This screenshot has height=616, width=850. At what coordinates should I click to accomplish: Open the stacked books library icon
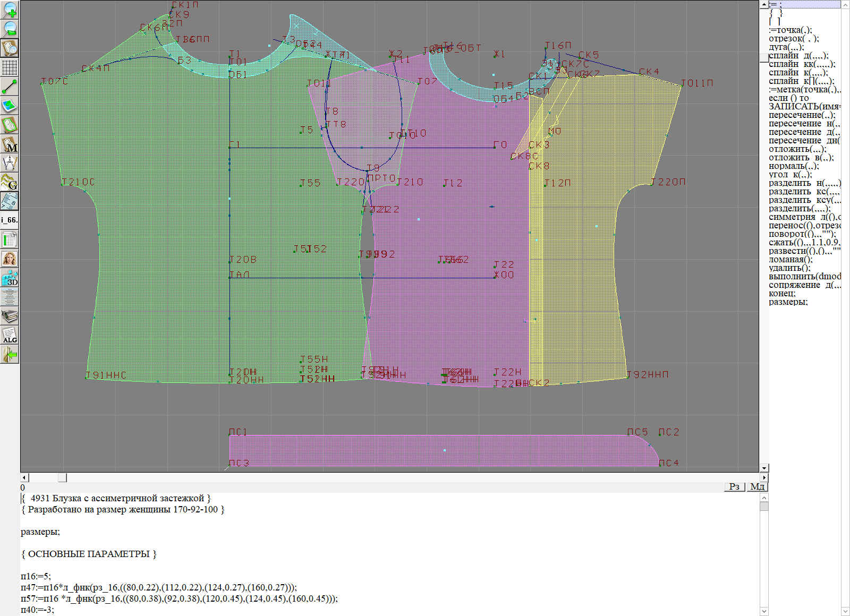tap(10, 316)
